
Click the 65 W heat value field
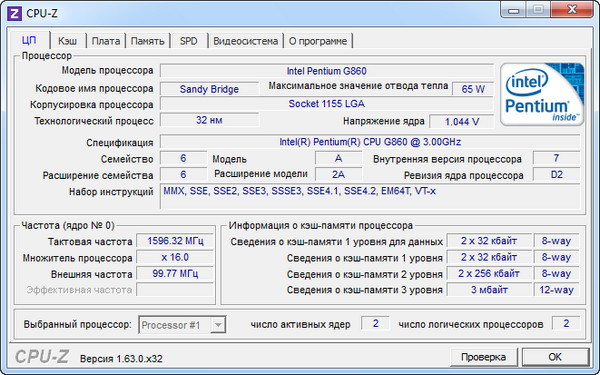pos(473,89)
